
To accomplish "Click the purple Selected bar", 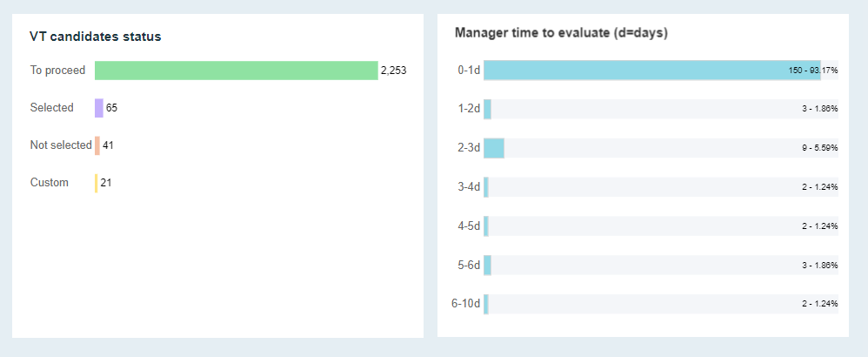I will pyautogui.click(x=99, y=108).
